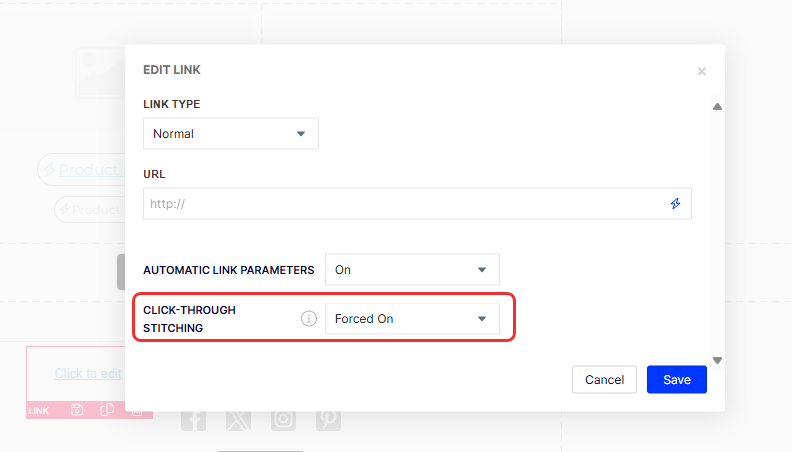This screenshot has width=792, height=452.
Task: Click the image placeholder behind the dialog
Action: 101,72
